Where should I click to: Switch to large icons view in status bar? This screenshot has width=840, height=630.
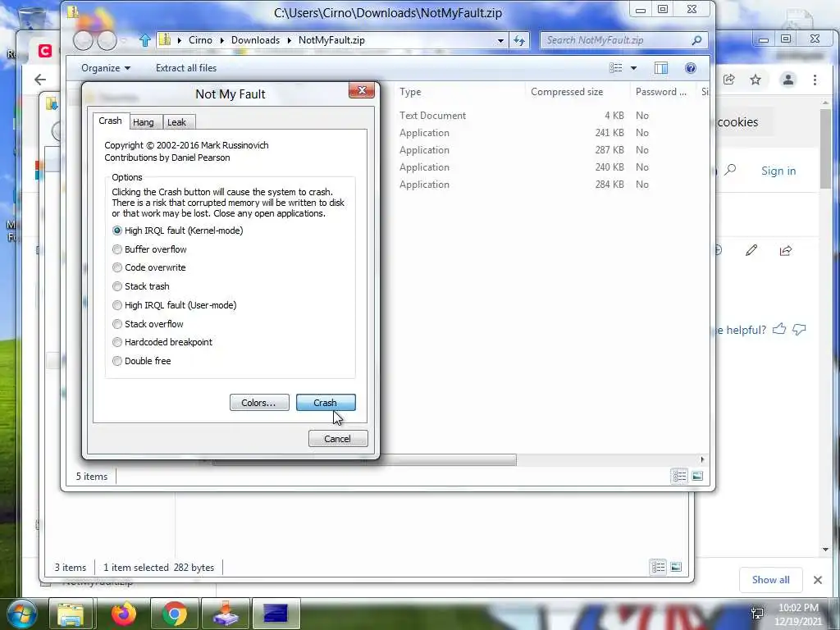(x=697, y=476)
